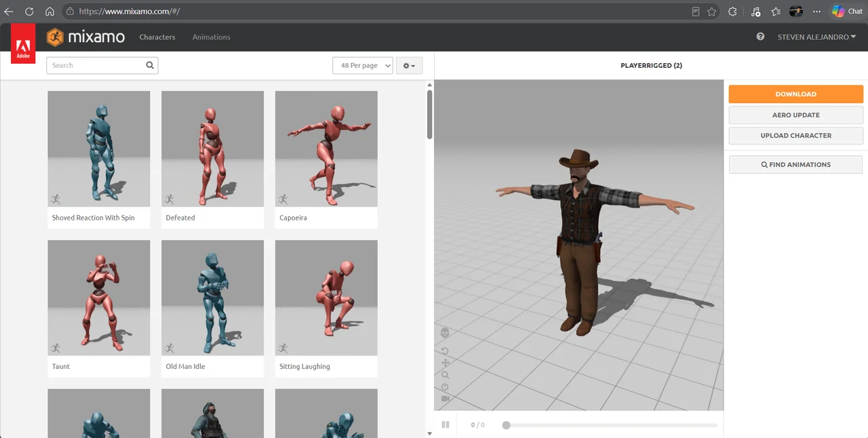The width and height of the screenshot is (868, 438).
Task: Select the viewport zoom magnifier icon
Action: 445,374
